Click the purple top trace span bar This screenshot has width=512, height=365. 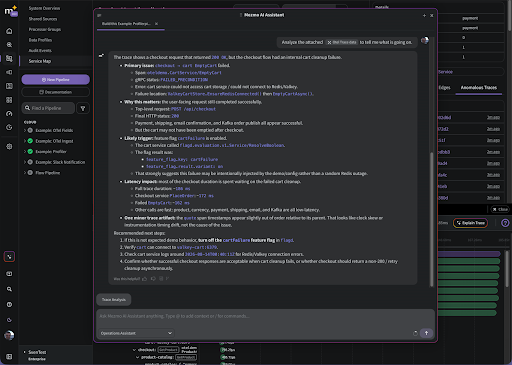click(469, 254)
